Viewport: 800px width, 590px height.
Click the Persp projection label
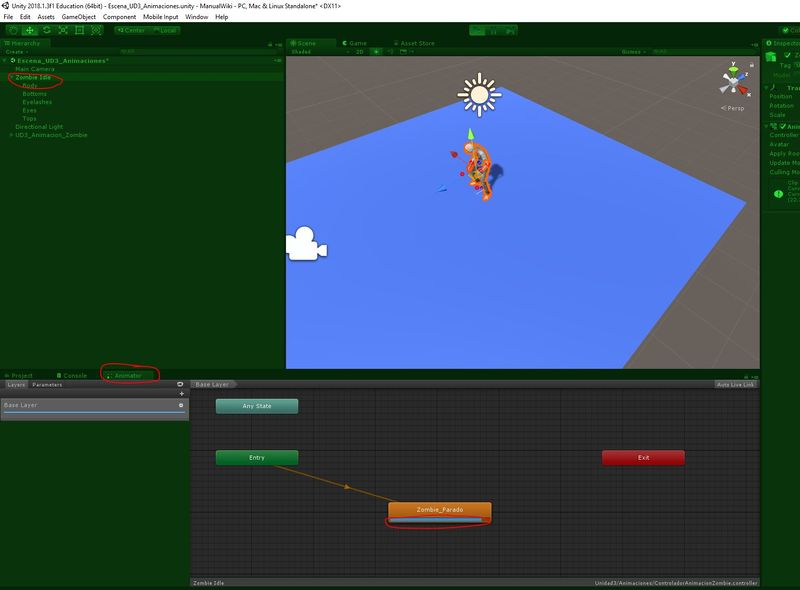pos(733,108)
